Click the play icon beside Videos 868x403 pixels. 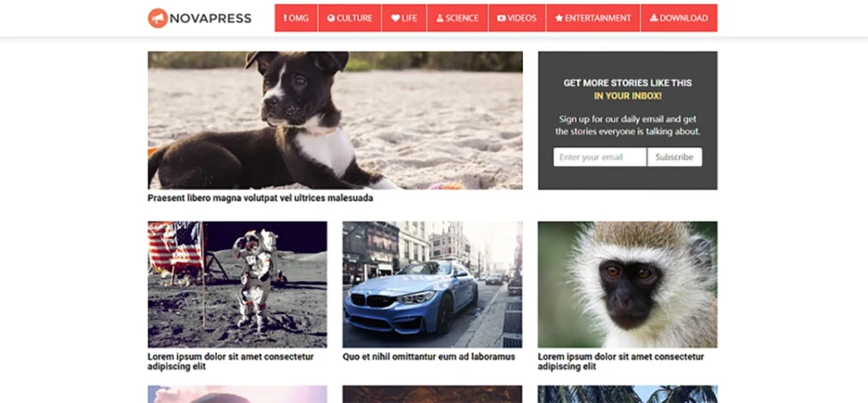[x=502, y=19]
